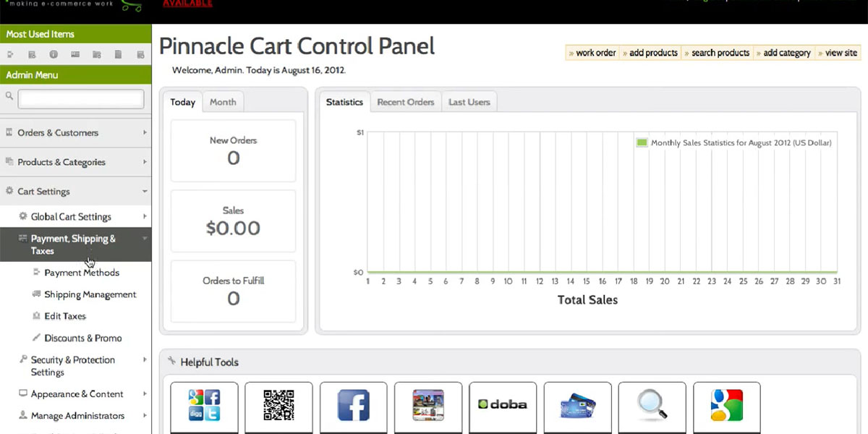This screenshot has width=868, height=434.
Task: Open the QR code helpful tool
Action: tap(278, 407)
